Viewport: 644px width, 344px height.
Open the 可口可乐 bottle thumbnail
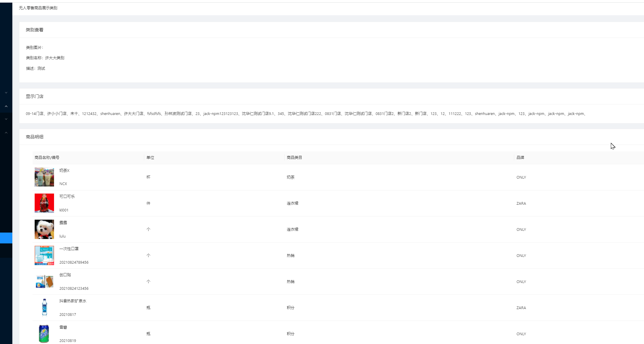point(44,203)
